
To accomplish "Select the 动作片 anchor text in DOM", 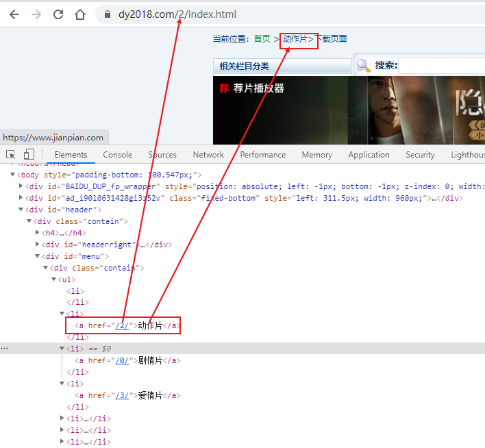I will [150, 326].
